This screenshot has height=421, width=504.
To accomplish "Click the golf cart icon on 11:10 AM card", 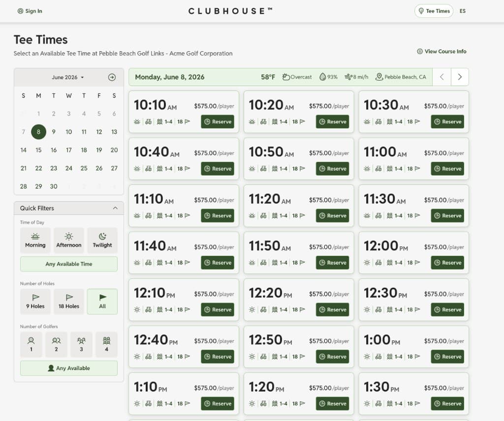I will pos(148,216).
